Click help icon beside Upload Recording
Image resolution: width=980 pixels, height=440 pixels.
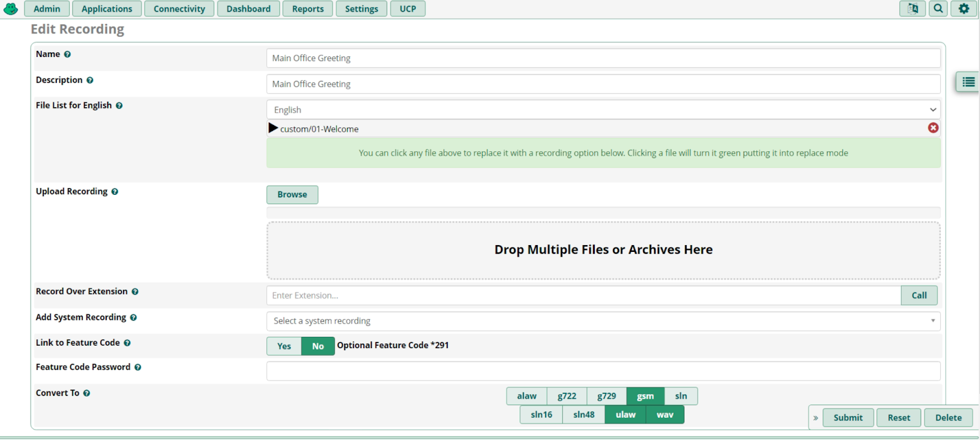point(115,192)
